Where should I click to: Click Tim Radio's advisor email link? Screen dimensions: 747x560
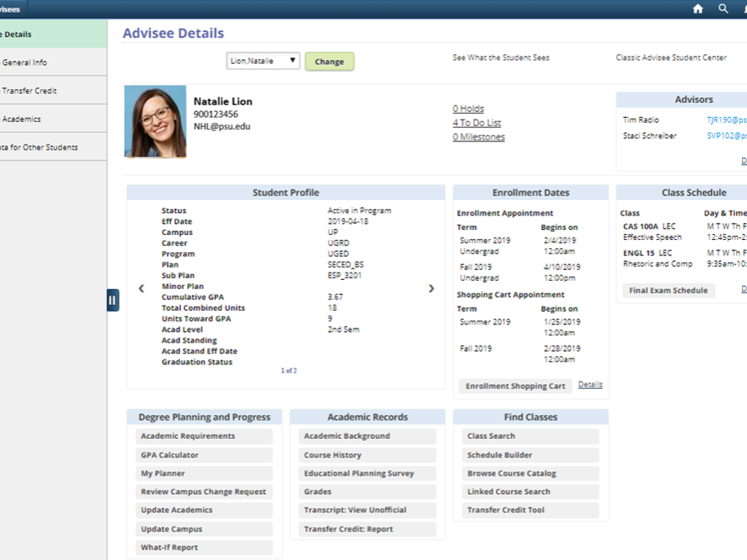coord(727,120)
